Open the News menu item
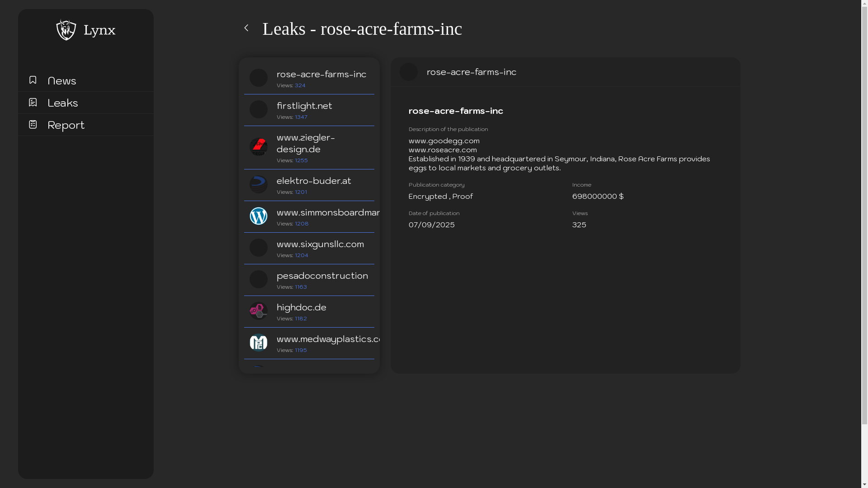This screenshot has width=868, height=488. [x=62, y=80]
